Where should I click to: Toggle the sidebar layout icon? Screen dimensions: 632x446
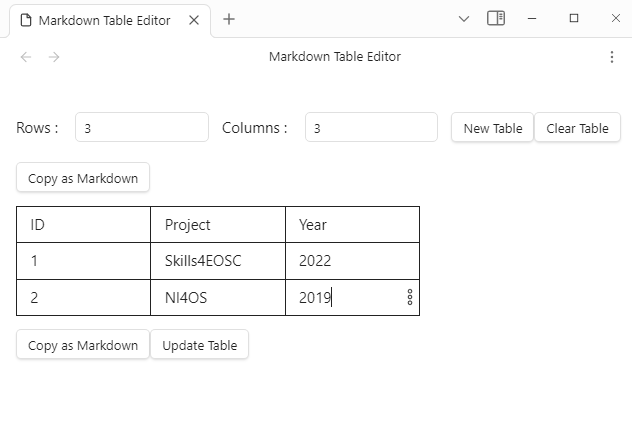tap(496, 18)
